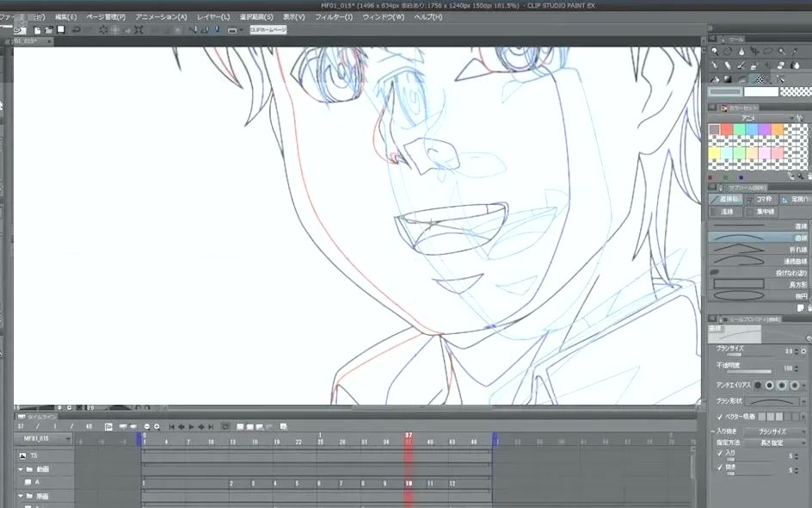The height and width of the screenshot is (508, 812).
Task: Open the フィルター(I) menu
Action: coord(334,17)
